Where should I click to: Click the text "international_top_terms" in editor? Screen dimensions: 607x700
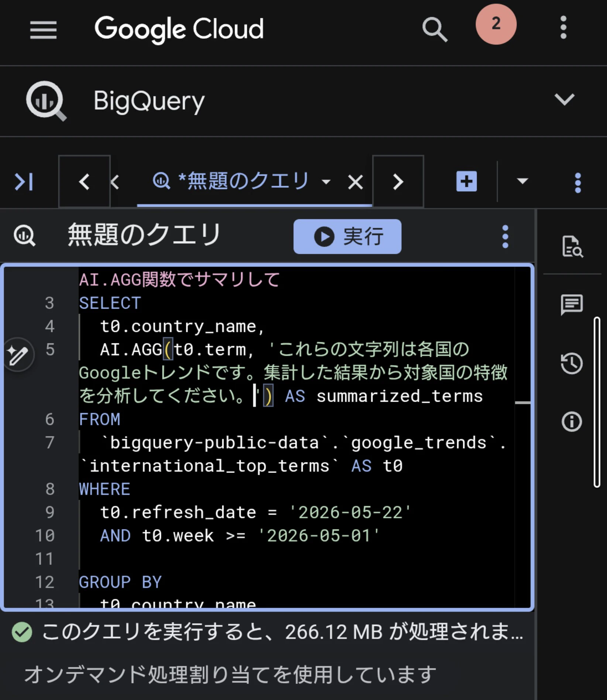click(209, 466)
